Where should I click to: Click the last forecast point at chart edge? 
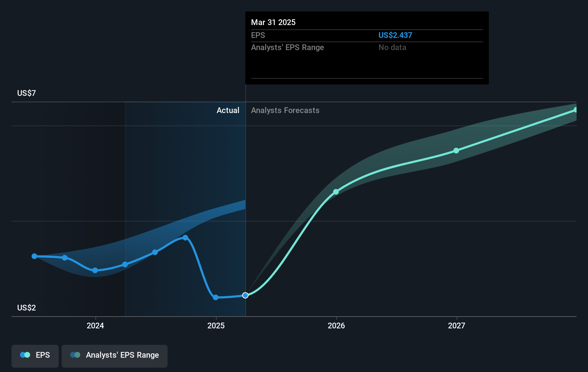[x=575, y=110]
